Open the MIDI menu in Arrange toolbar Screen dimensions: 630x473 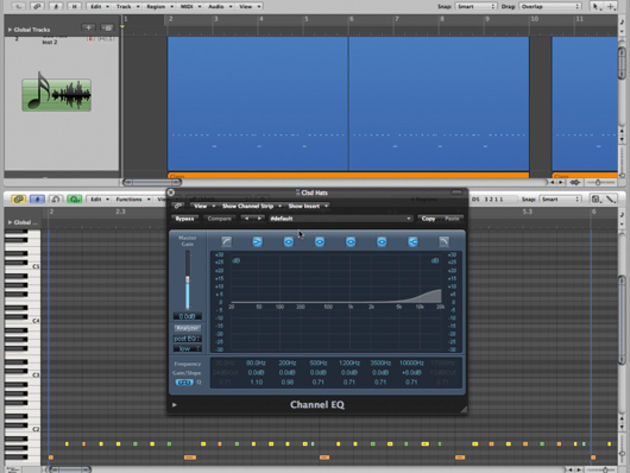(x=190, y=6)
